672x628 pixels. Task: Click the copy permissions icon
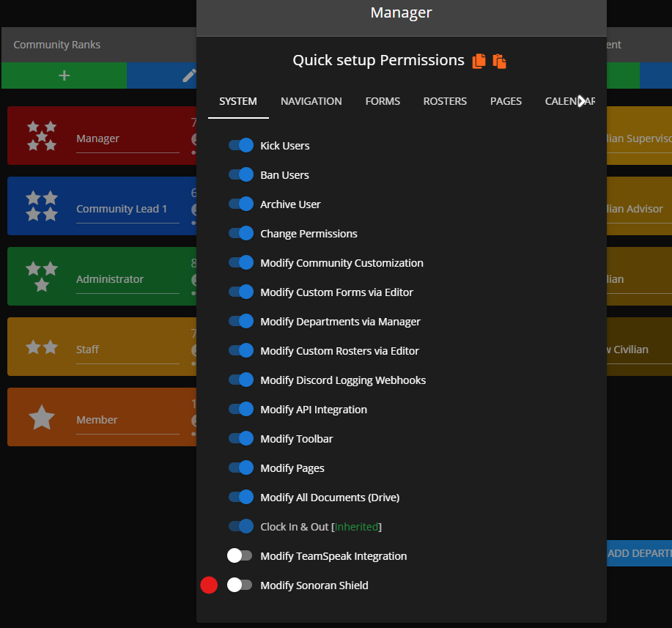(479, 61)
